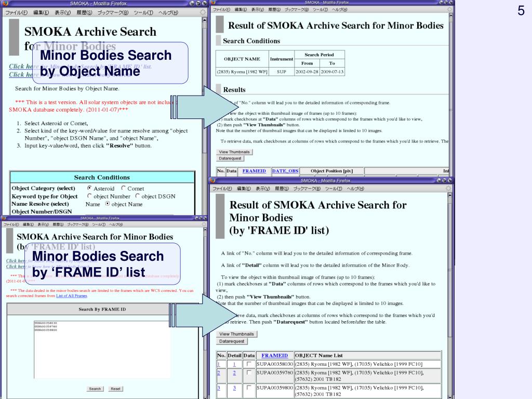
Task: Open 表示(V) menu in top-left object name window
Action: pyautogui.click(x=63, y=12)
